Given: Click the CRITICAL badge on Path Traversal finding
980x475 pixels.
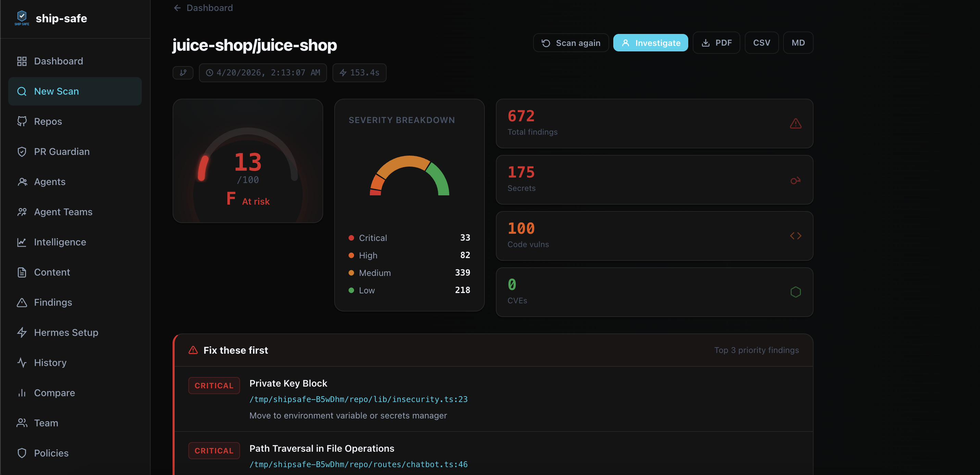Looking at the screenshot, I should [214, 451].
